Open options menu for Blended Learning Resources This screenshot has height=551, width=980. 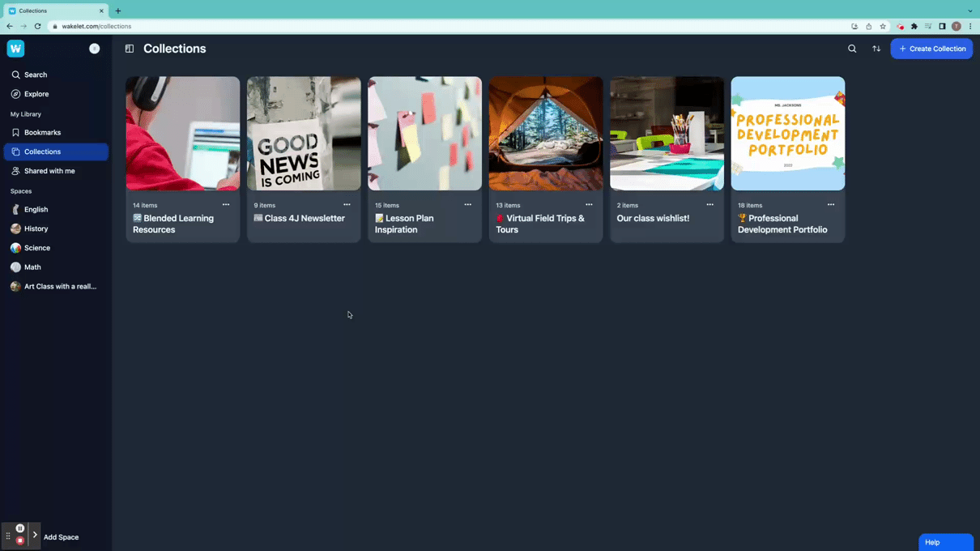(226, 205)
